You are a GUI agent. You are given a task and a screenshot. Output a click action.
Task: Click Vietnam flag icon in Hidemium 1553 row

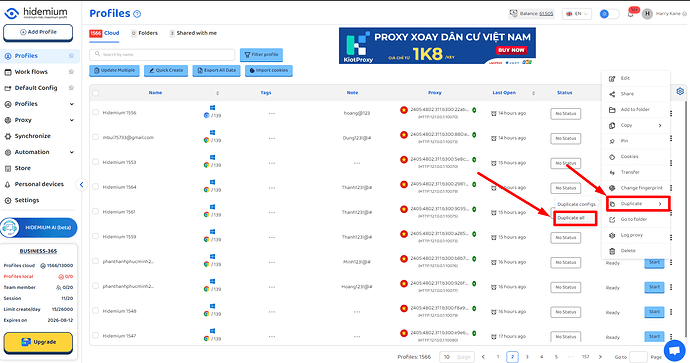[404, 160]
